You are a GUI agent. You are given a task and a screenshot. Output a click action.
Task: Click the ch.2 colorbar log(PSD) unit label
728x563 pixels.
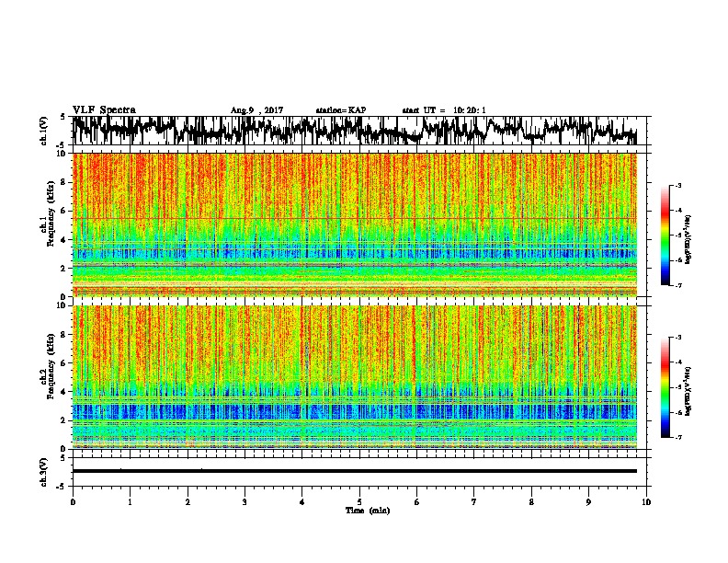tap(688, 391)
